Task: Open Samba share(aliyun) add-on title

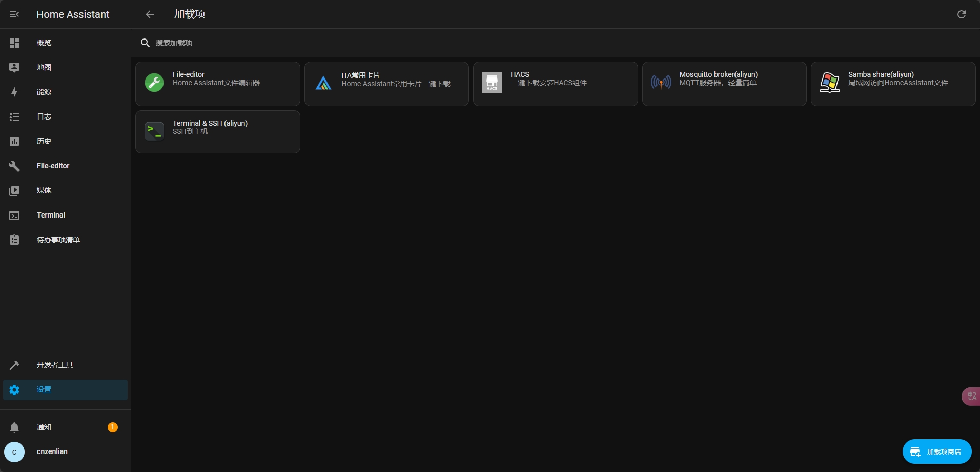Action: [881, 74]
